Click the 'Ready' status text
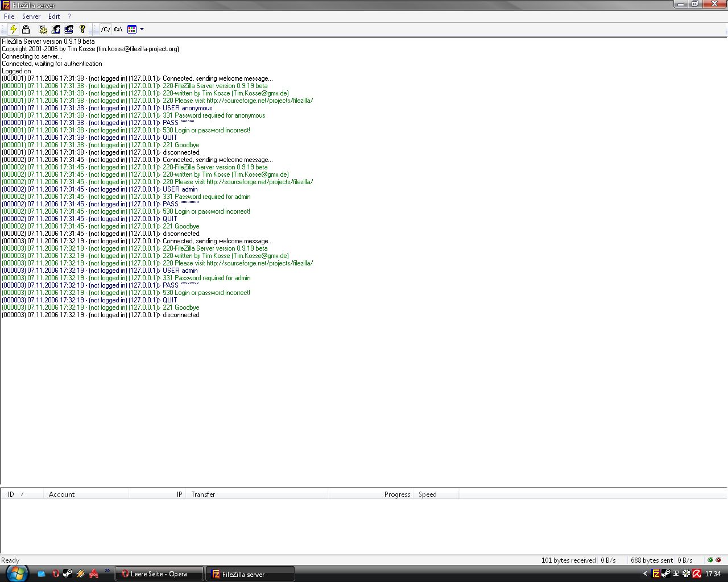This screenshot has height=582, width=728. coord(10,560)
